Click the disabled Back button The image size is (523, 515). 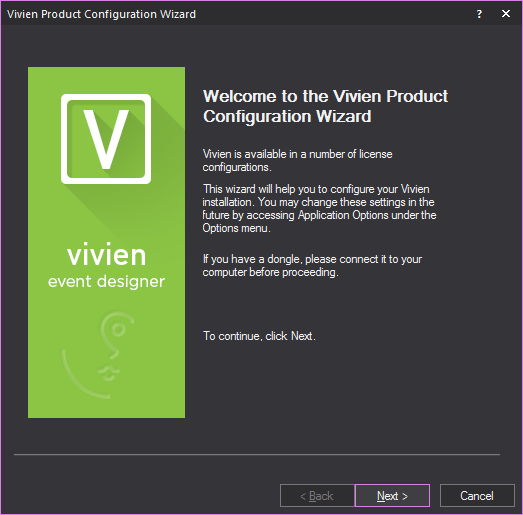pyautogui.click(x=317, y=496)
